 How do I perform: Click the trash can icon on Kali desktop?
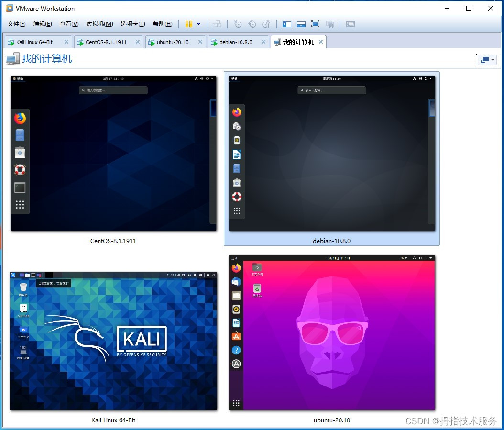tap(23, 287)
